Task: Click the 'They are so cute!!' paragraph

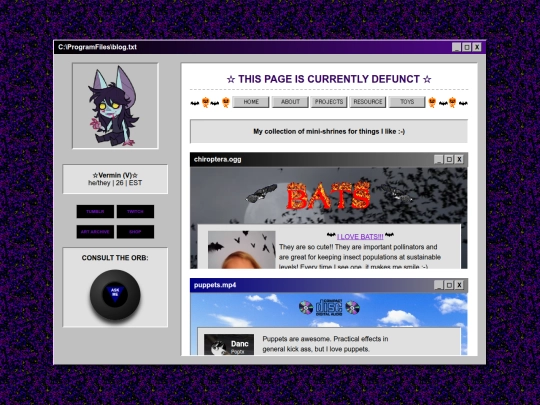Action: 360,257
